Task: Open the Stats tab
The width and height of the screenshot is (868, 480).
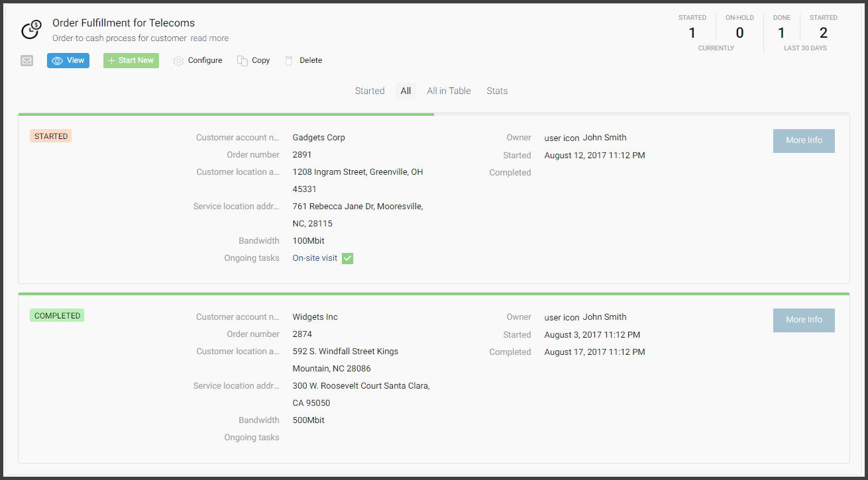Action: [x=497, y=91]
